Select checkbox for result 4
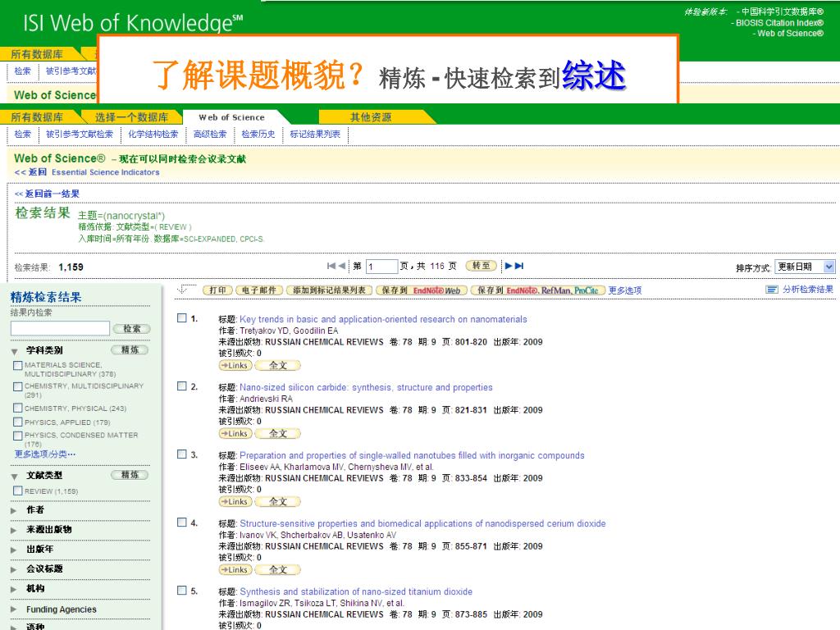Image resolution: width=840 pixels, height=630 pixels. pos(182,523)
